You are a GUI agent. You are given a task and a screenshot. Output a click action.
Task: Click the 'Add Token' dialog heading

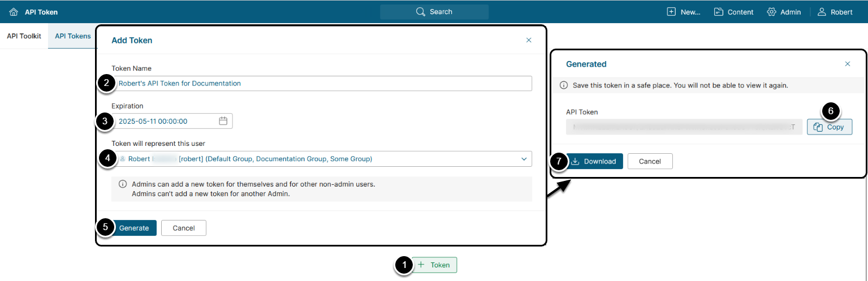[132, 40]
